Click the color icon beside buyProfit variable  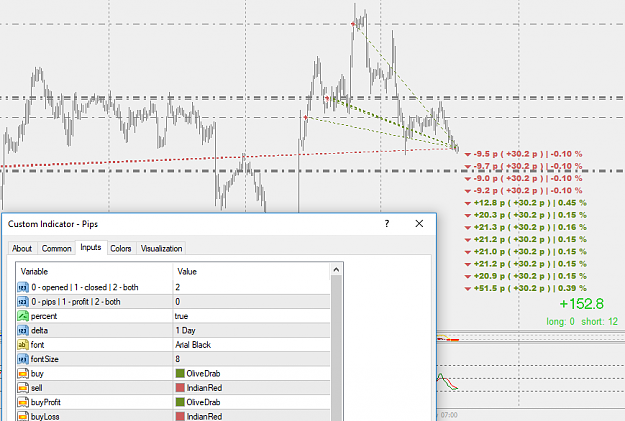coord(23,402)
